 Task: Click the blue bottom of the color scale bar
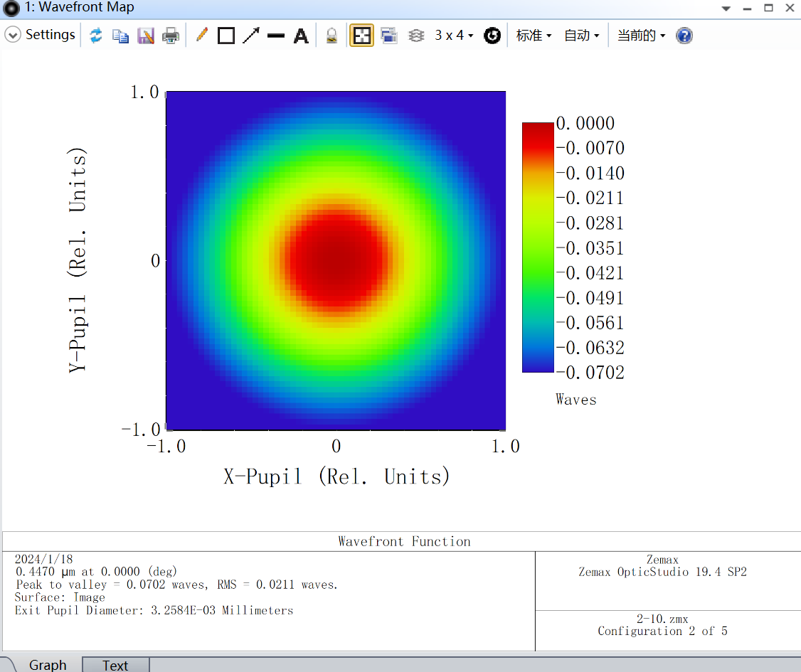click(x=538, y=363)
